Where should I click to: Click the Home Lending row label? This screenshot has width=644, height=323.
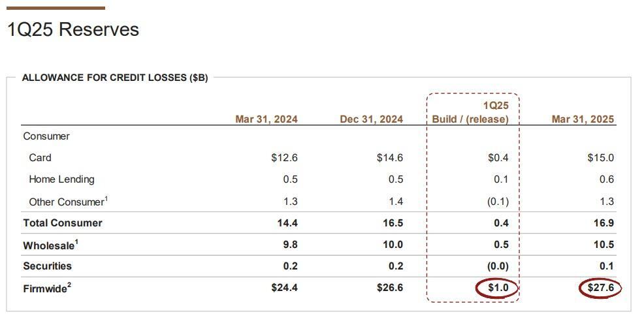click(x=61, y=179)
